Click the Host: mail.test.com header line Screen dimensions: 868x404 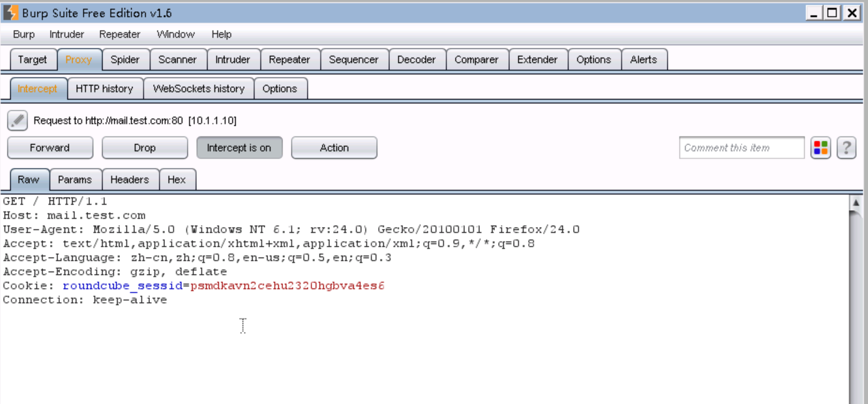pos(74,215)
